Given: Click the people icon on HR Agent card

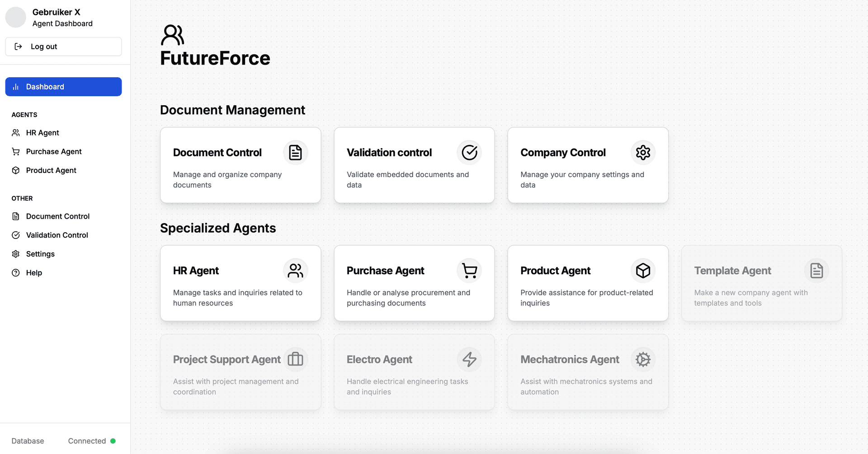Looking at the screenshot, I should click(295, 271).
